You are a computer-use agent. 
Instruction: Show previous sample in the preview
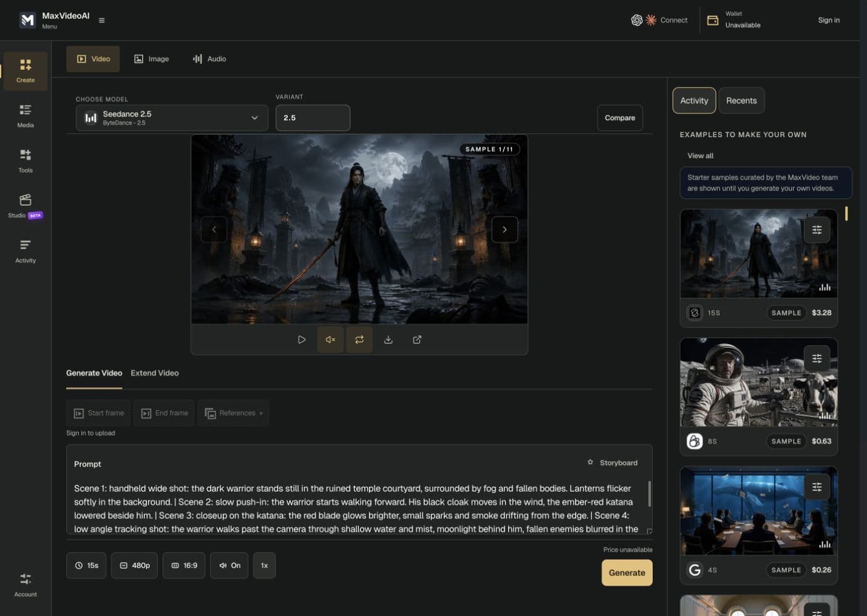click(214, 229)
